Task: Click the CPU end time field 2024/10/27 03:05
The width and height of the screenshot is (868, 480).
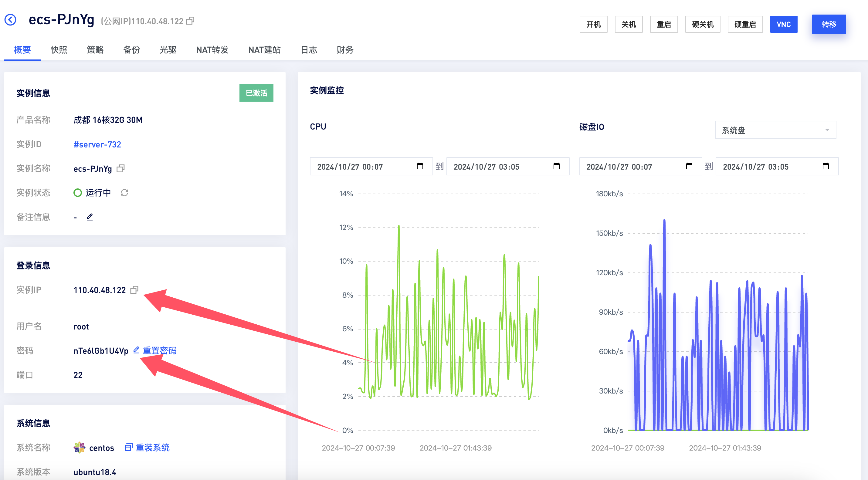Action: tap(508, 166)
